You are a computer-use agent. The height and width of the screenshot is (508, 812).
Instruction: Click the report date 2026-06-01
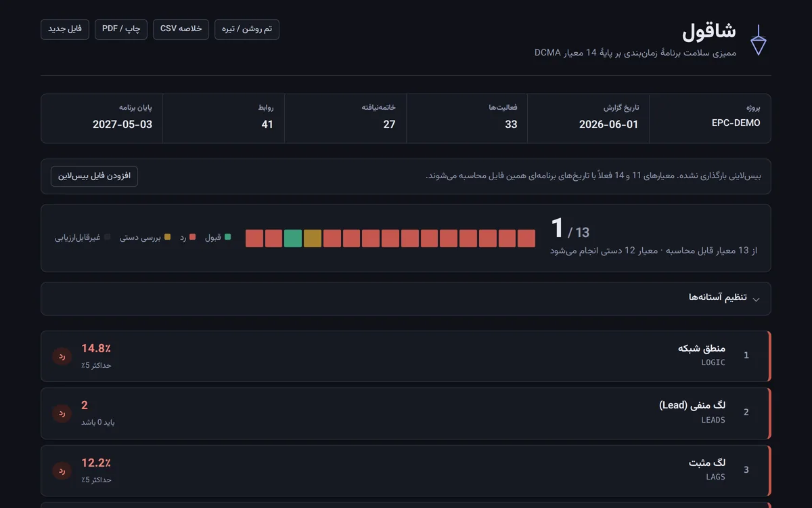click(x=609, y=125)
